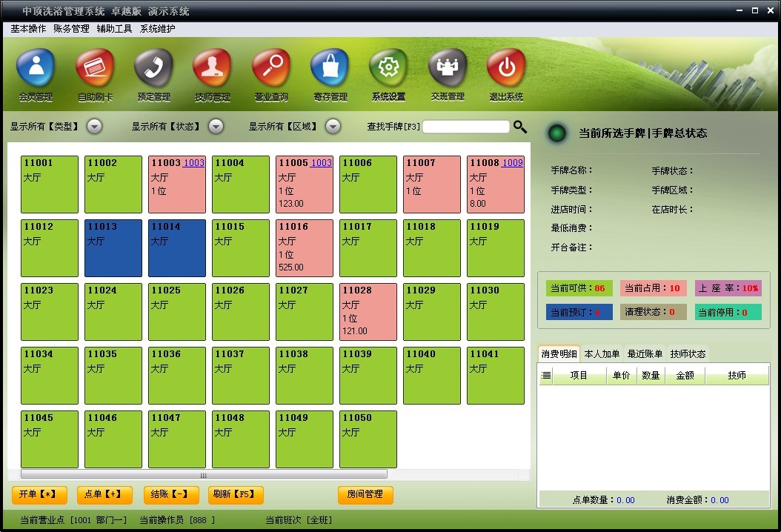Click the 金额 column header
This screenshot has height=532, width=781.
point(685,375)
